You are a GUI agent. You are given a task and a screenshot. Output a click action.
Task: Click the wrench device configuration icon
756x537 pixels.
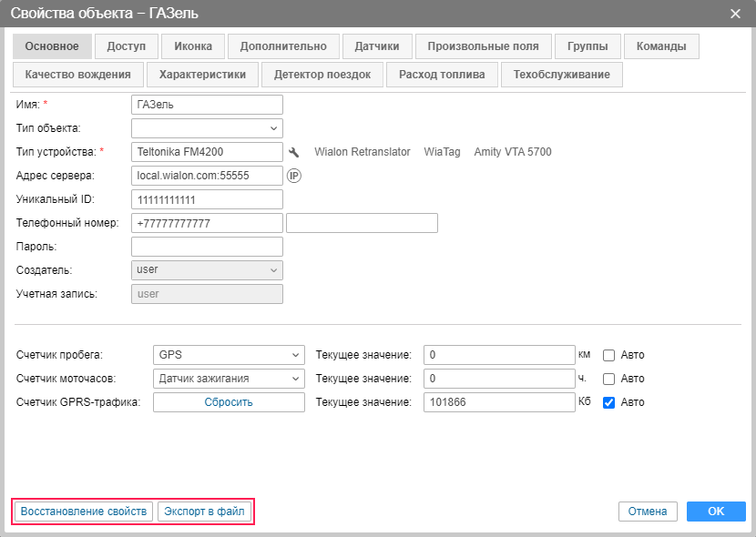point(294,152)
